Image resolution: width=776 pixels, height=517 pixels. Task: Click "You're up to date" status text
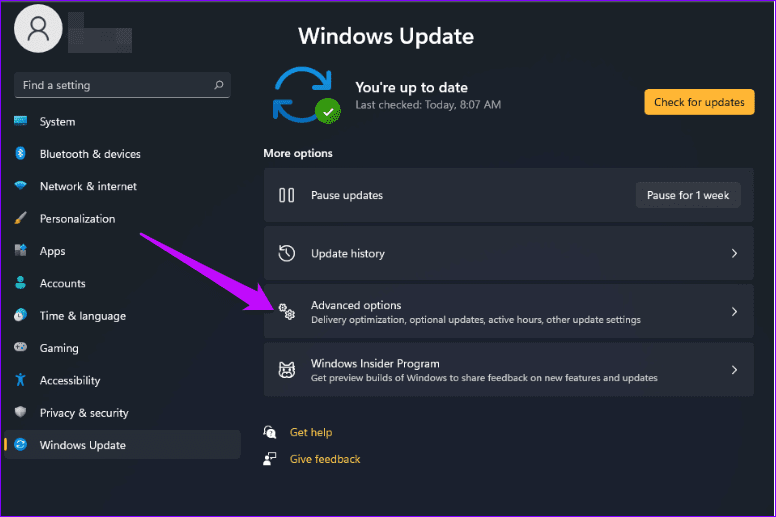tap(411, 88)
